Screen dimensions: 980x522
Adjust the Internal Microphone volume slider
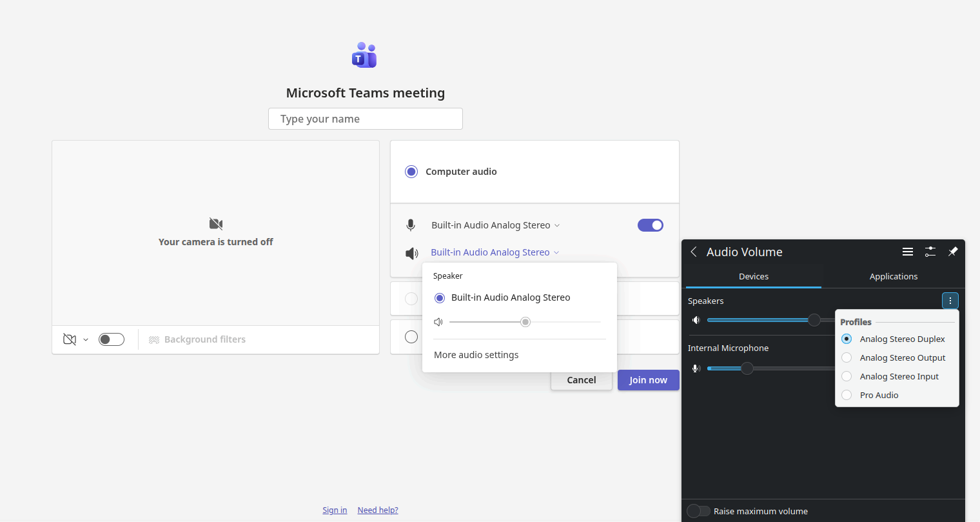click(771, 368)
